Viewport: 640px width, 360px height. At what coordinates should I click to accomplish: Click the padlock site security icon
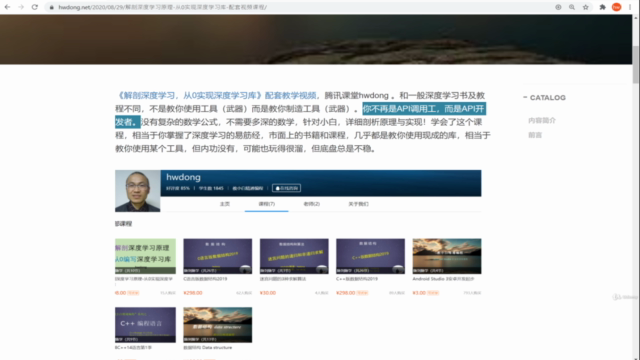coord(51,7)
